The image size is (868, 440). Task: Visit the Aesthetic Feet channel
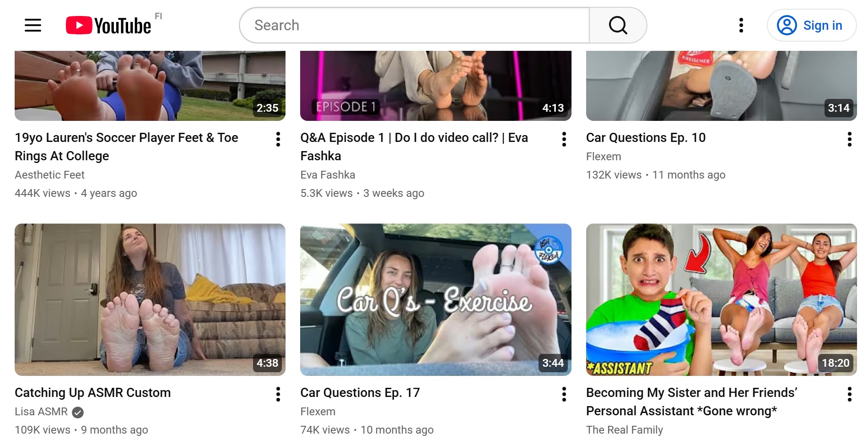pos(49,175)
